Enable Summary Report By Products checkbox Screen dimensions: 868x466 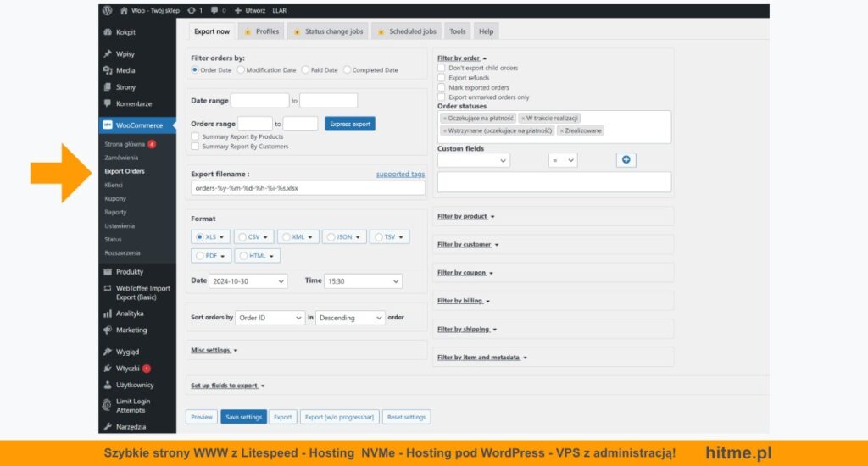click(196, 136)
